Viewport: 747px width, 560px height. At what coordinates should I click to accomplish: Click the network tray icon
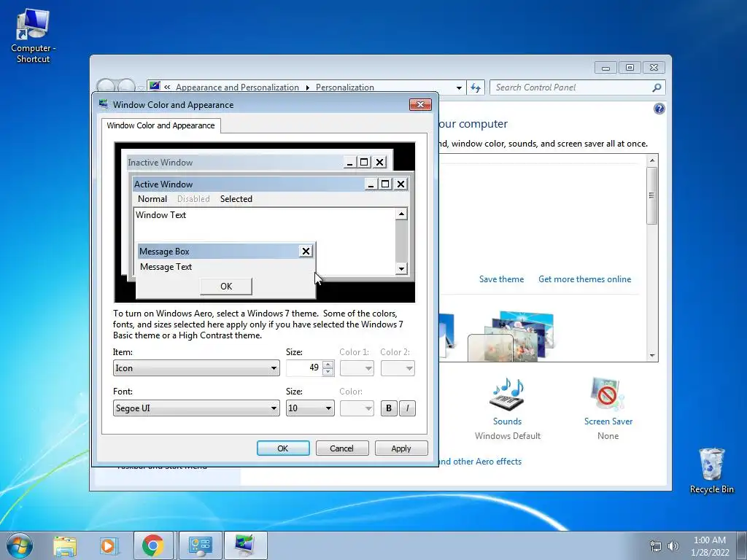[x=656, y=546]
